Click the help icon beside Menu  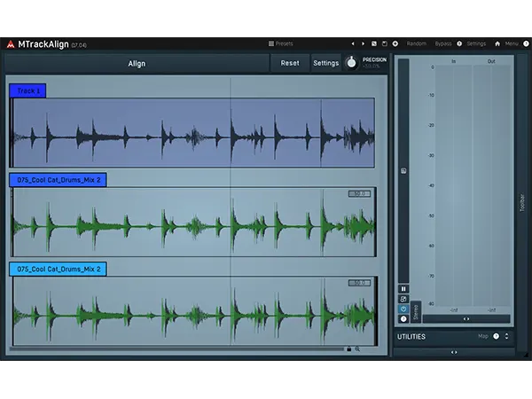[526, 43]
